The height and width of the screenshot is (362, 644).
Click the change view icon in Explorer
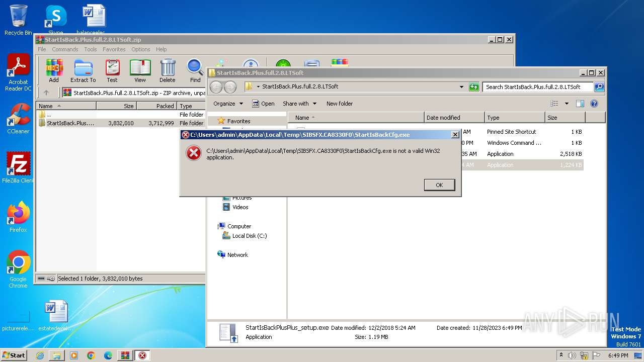554,104
